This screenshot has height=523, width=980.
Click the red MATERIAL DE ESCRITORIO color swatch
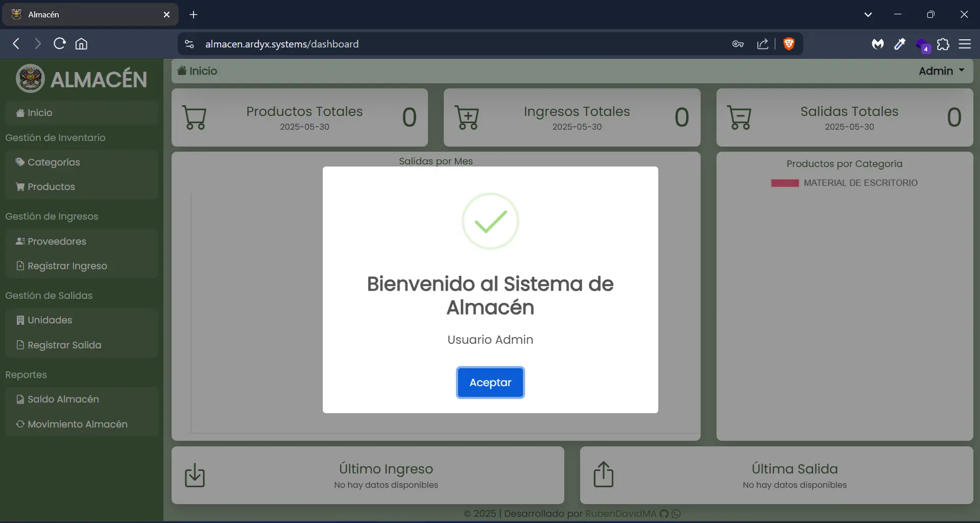[784, 183]
